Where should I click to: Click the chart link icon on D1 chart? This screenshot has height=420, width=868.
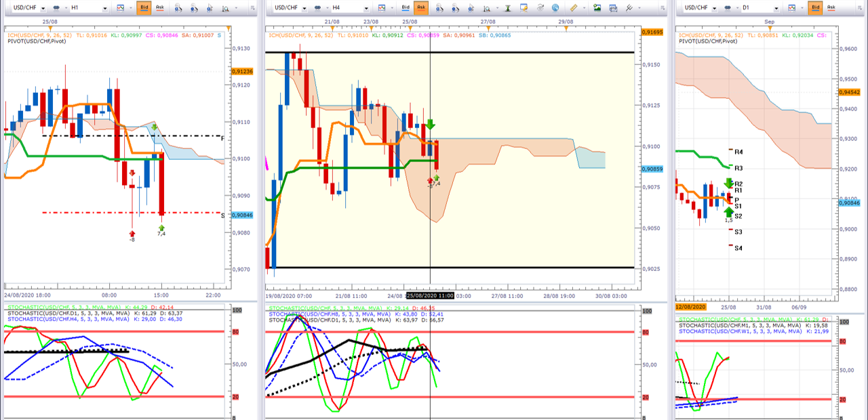coord(728,7)
